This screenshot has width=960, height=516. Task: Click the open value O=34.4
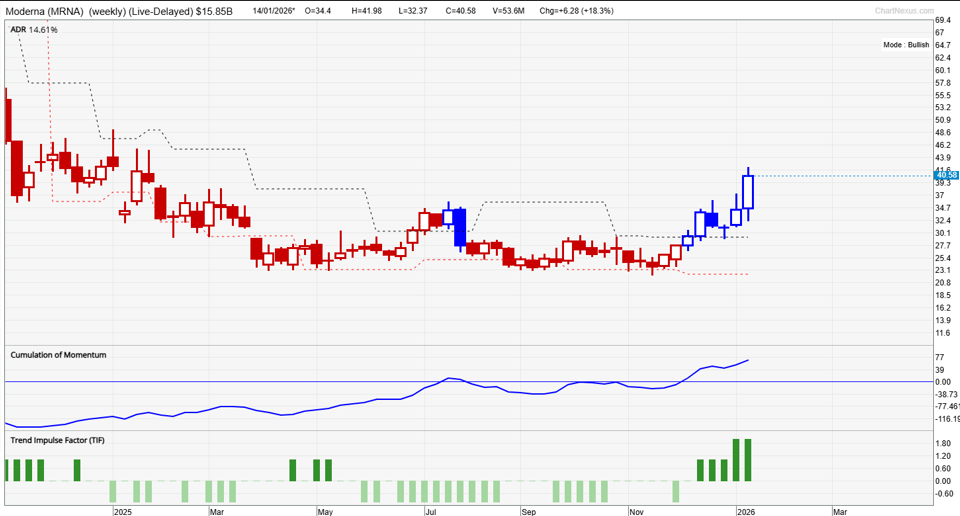click(x=317, y=11)
